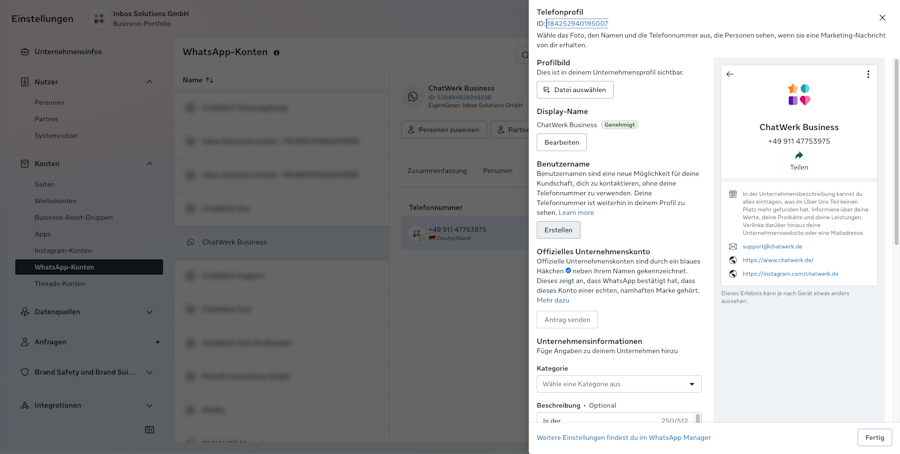Open the Kategorie dropdown
This screenshot has width=900, height=454.
click(x=619, y=384)
